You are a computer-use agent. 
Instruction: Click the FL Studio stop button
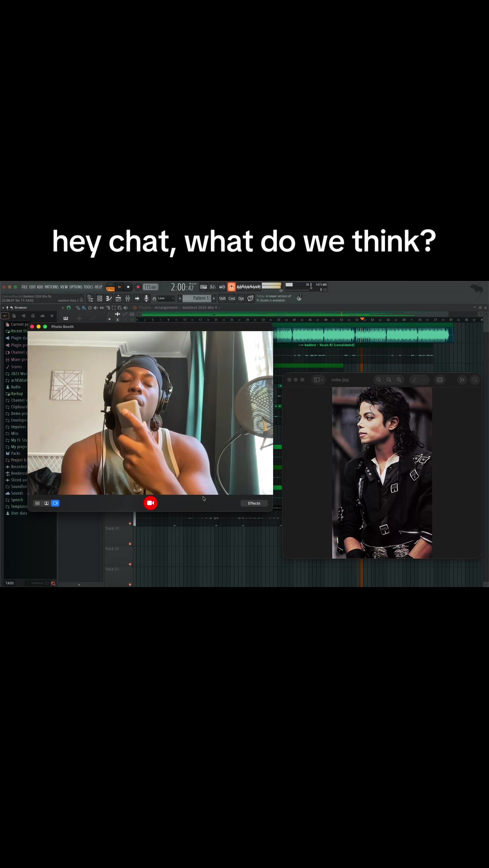(x=128, y=287)
